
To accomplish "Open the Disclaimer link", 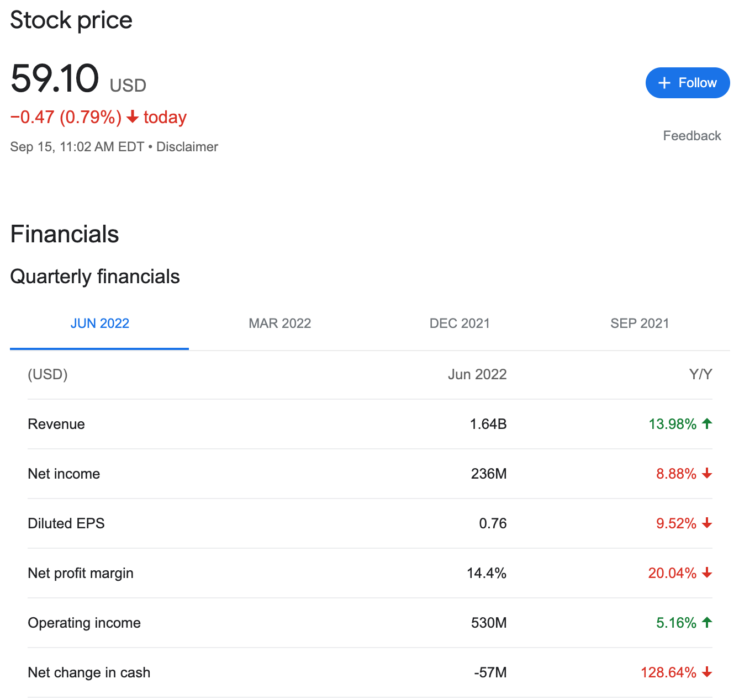I will point(187,147).
